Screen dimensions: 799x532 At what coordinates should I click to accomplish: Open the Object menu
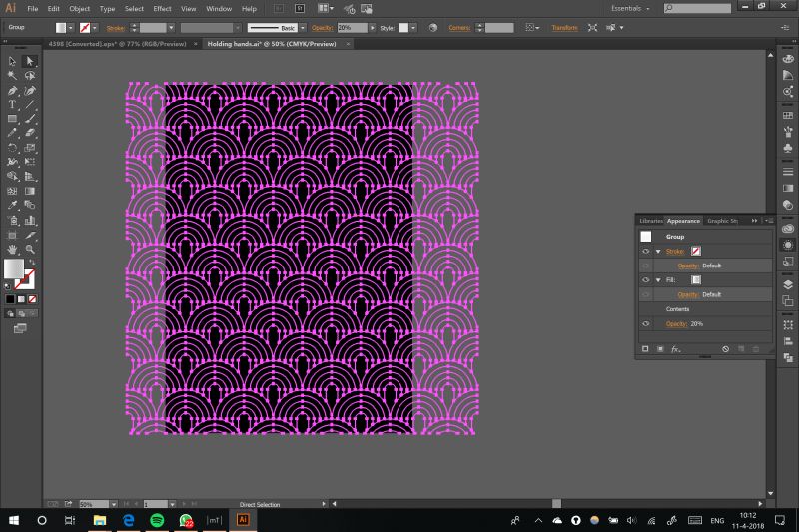coord(80,9)
